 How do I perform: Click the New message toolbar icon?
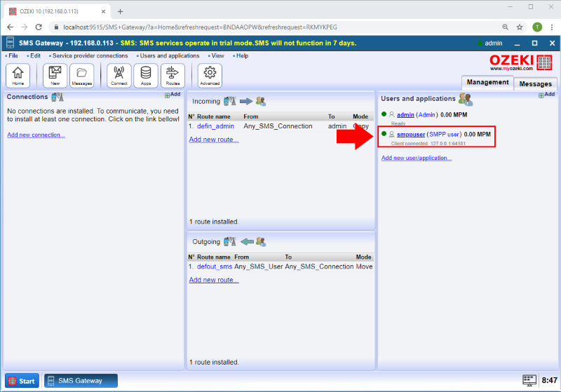tap(55, 76)
